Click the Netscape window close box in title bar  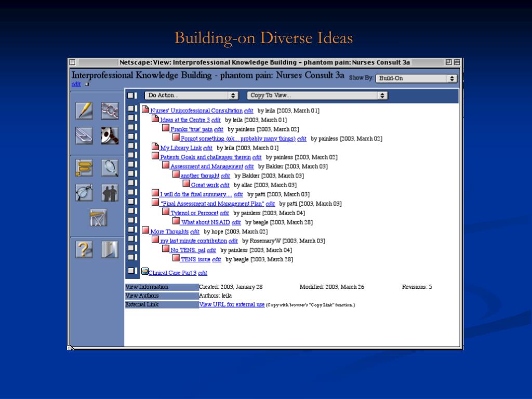click(72, 62)
